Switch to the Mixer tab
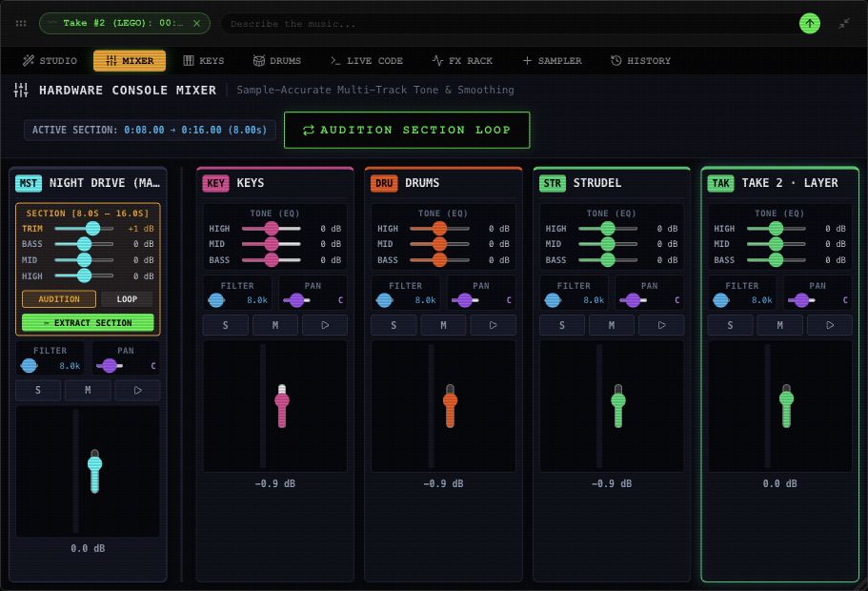Viewport: 868px width, 591px height. pos(130,60)
